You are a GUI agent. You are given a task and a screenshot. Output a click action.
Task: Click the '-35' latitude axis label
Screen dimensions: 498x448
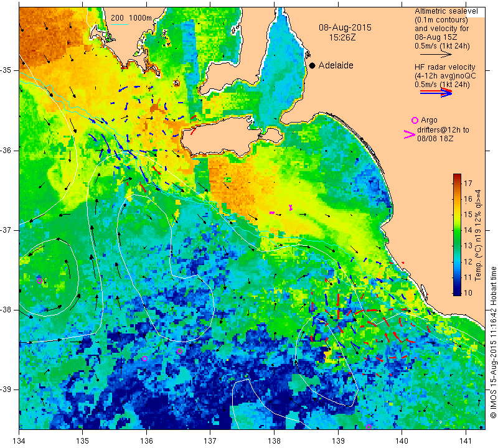coord(6,70)
